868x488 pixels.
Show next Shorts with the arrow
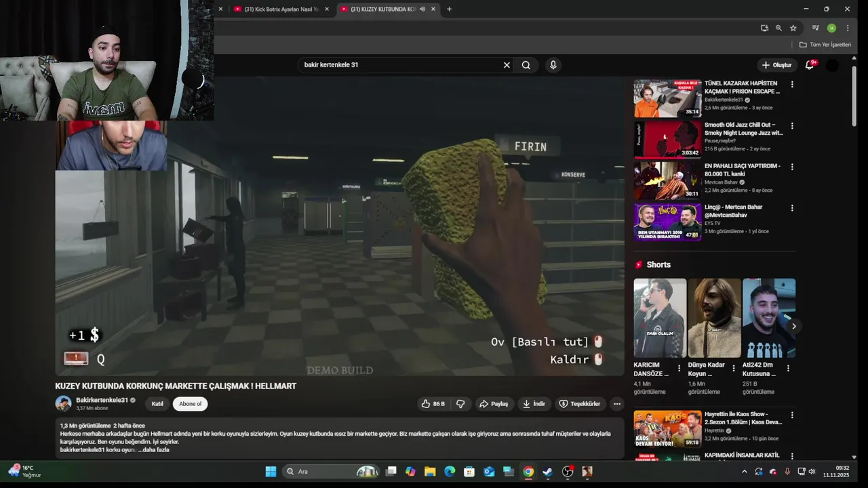point(793,326)
